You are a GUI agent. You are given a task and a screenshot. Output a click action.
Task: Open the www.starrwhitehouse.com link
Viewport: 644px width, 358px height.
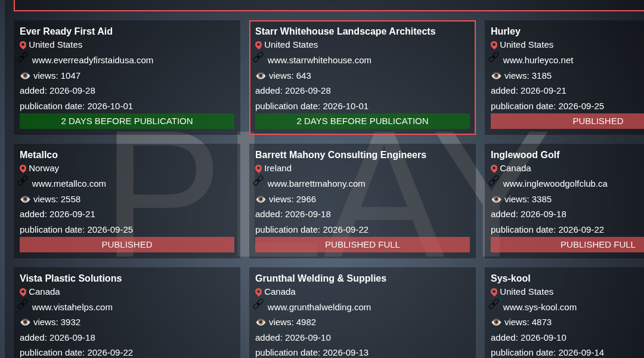coord(319,60)
